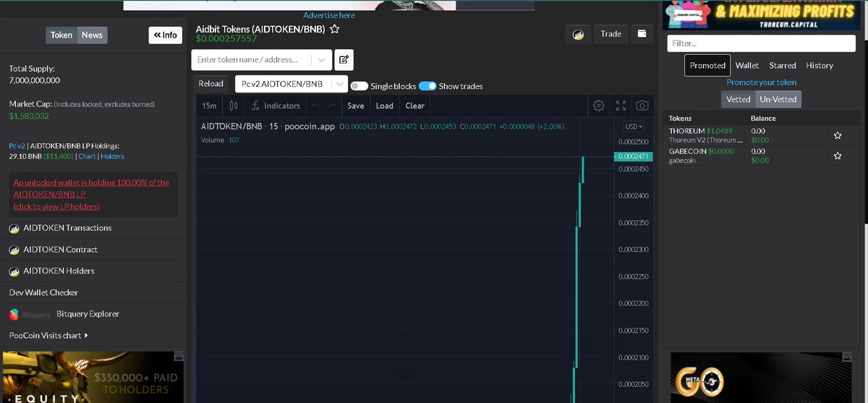The height and width of the screenshot is (403, 868).
Task: Toggle the Single blocks switch
Action: [359, 86]
